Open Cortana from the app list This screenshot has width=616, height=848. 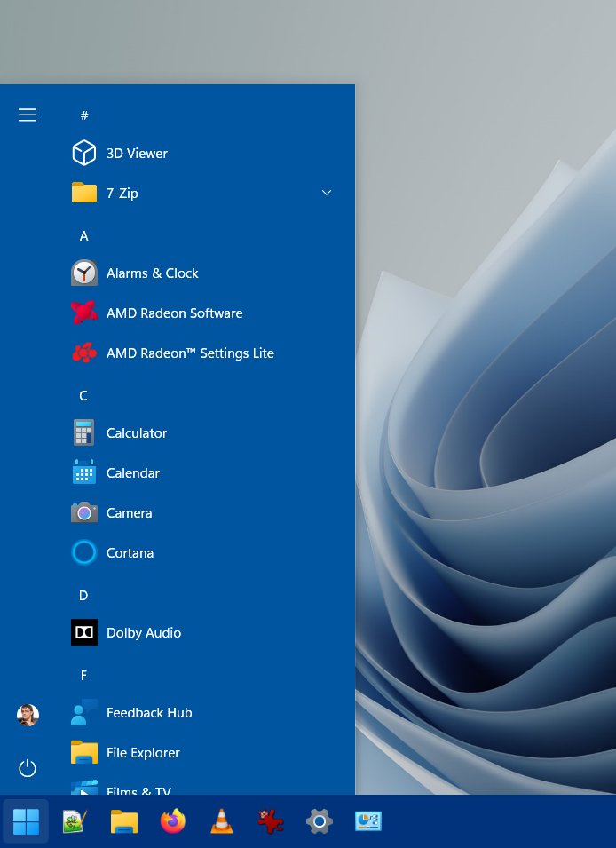(130, 553)
